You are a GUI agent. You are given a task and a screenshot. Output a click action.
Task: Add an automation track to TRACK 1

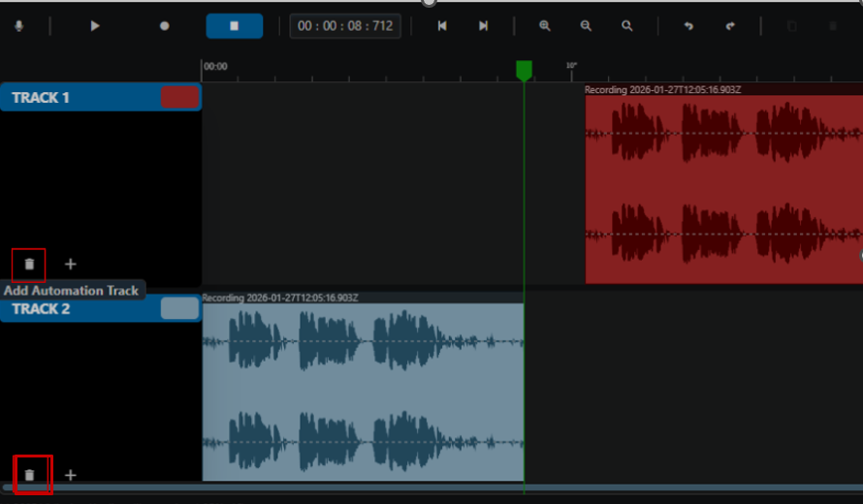71,264
